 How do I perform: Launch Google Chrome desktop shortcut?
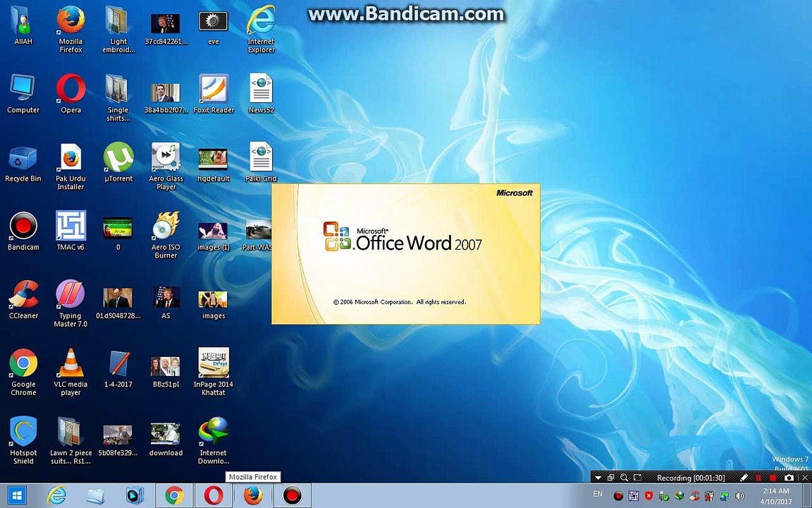23,372
